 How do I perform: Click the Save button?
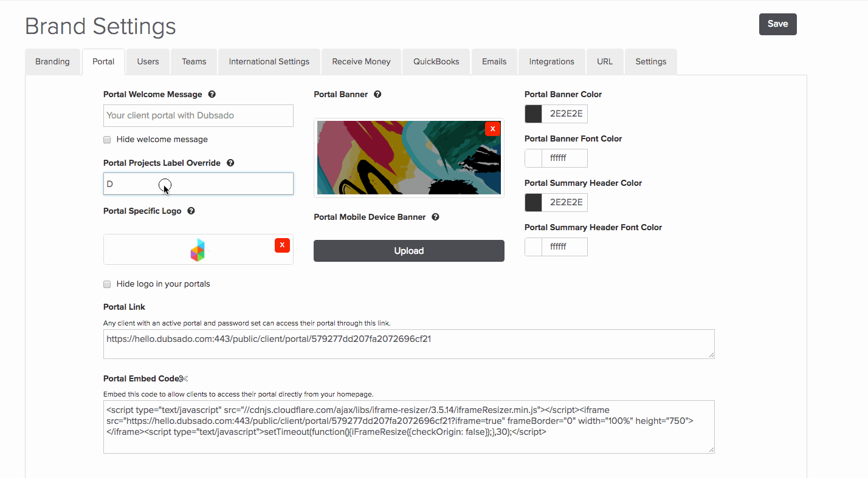[x=777, y=24]
